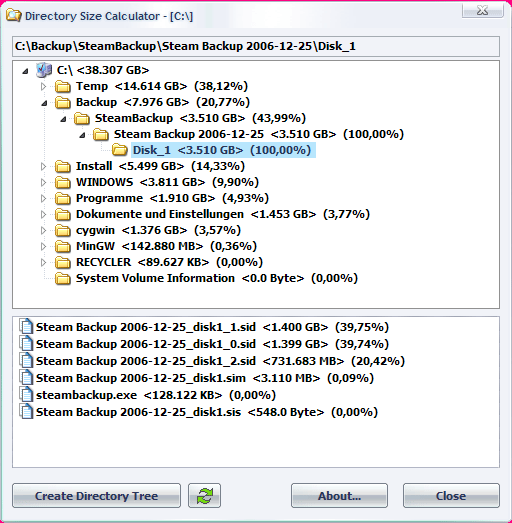Click the file icon of disk1_1.sid

pos(26,327)
